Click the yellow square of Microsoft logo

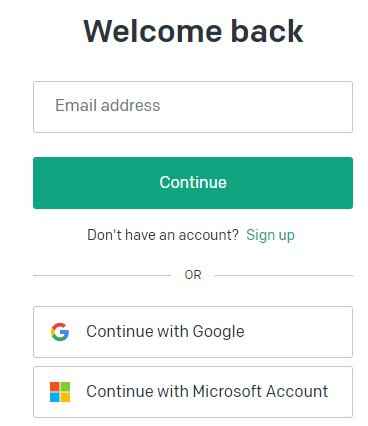[65, 397]
